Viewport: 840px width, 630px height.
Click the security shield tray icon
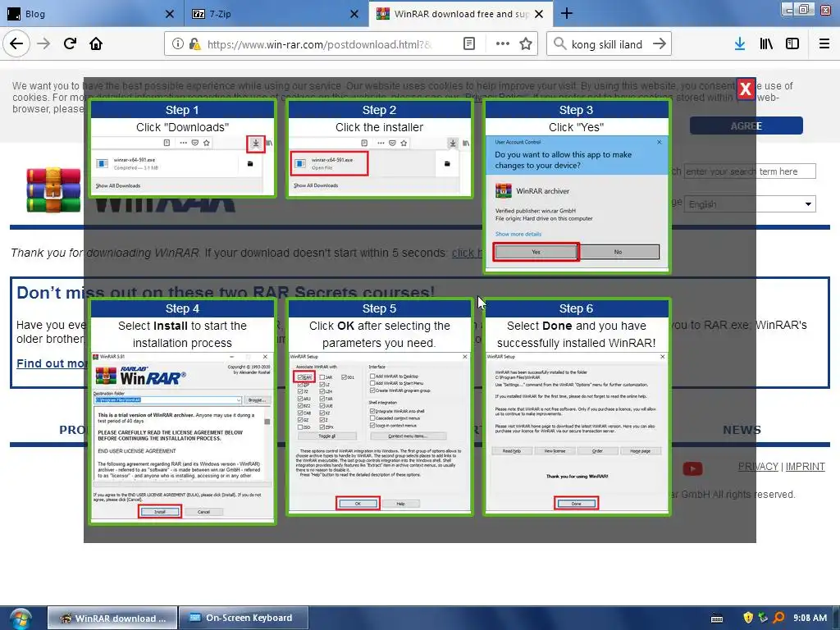pos(748,618)
